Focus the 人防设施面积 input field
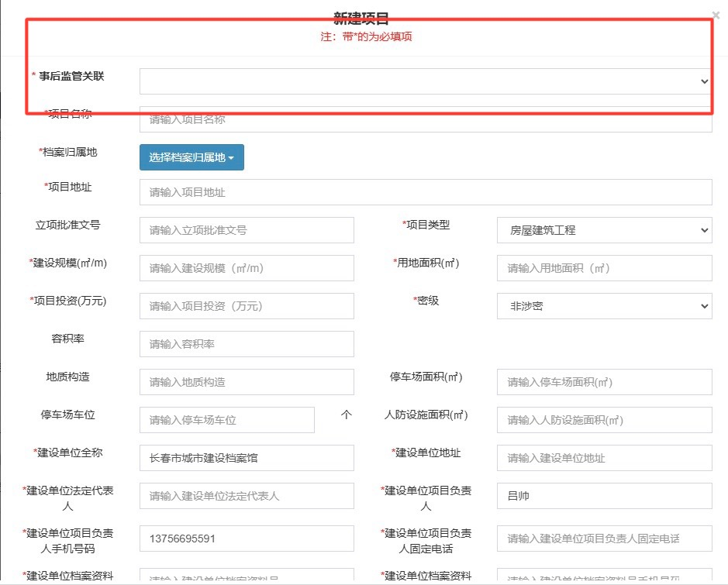728x585 pixels. tap(604, 420)
